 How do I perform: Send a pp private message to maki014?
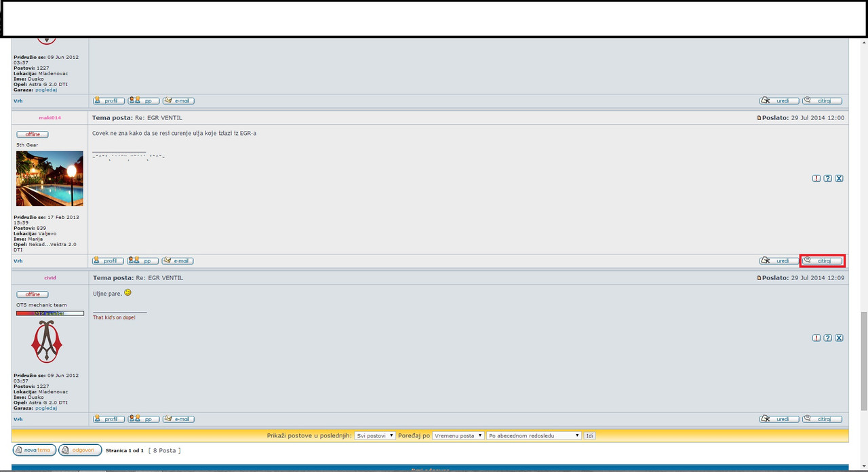coord(143,261)
